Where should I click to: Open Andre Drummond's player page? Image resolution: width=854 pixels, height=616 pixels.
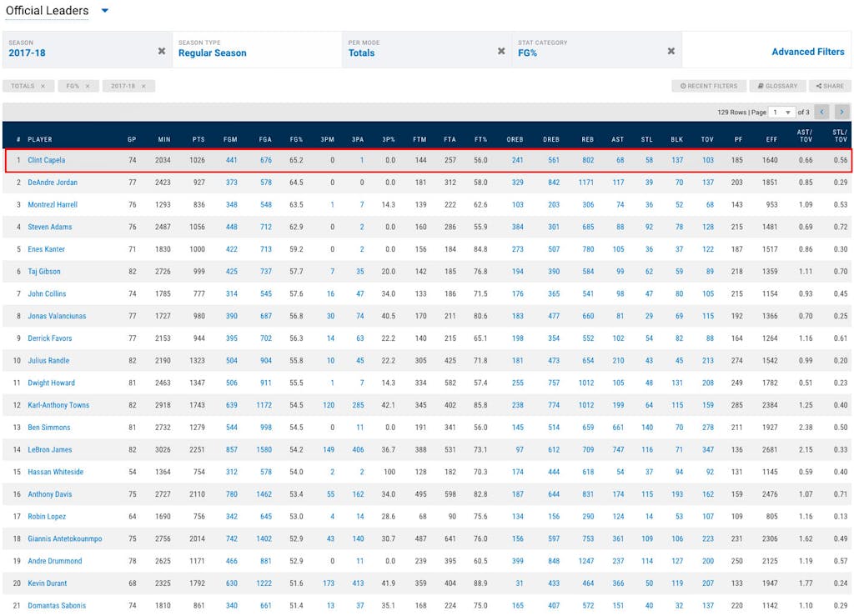(x=55, y=562)
